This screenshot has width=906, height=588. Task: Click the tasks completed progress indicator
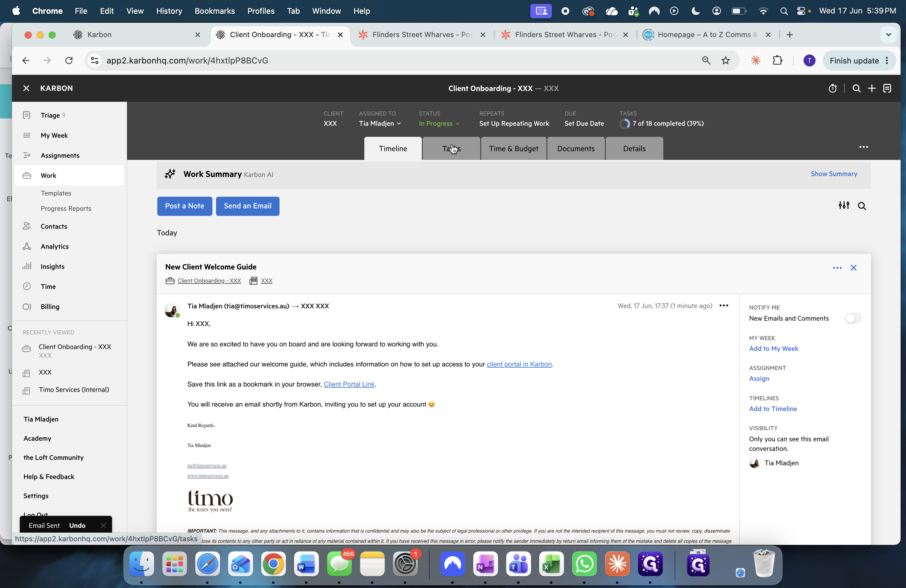(x=662, y=123)
